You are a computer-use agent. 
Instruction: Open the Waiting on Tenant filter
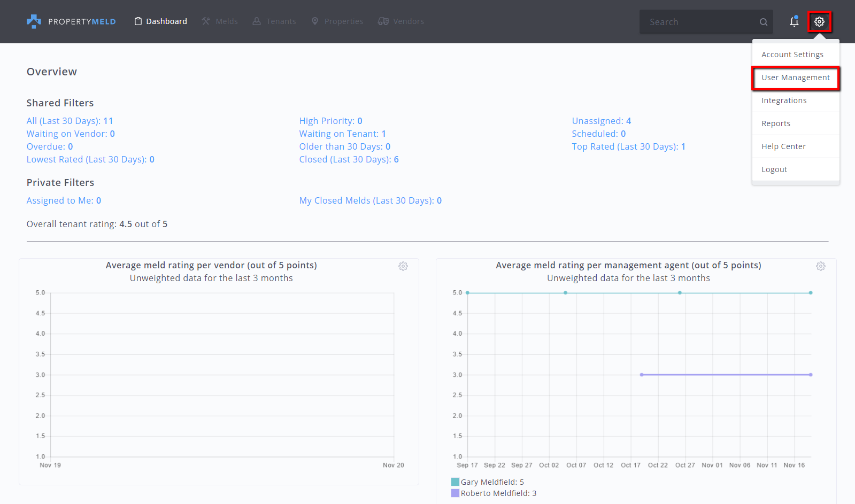[x=342, y=134]
